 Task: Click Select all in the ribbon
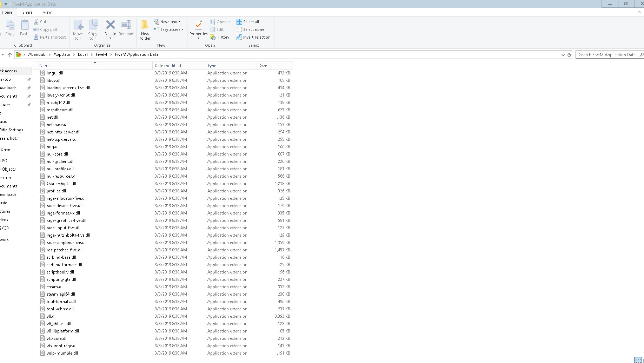tap(248, 22)
